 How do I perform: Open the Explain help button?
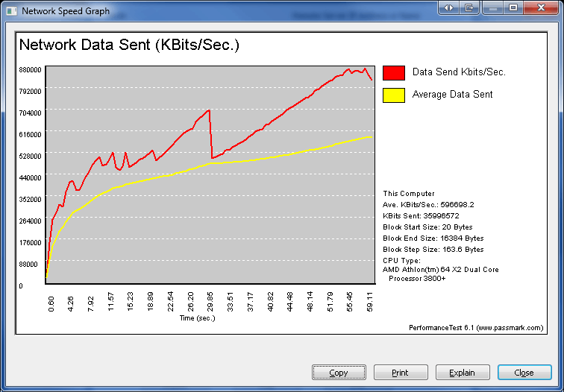click(463, 372)
